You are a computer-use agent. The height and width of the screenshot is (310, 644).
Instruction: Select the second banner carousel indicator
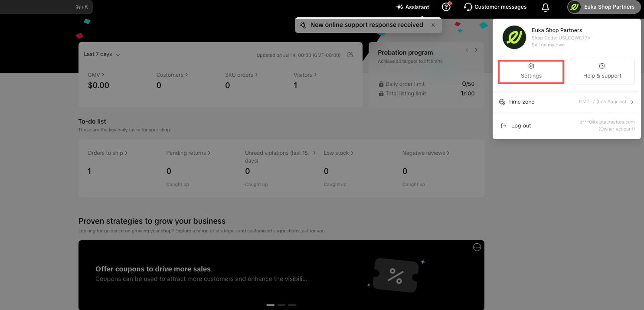tap(281, 305)
